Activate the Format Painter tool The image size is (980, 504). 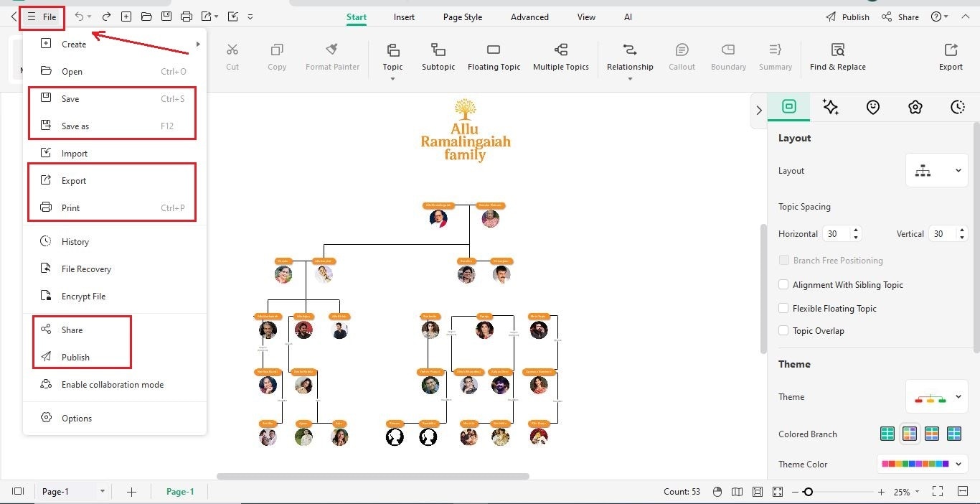click(x=332, y=57)
